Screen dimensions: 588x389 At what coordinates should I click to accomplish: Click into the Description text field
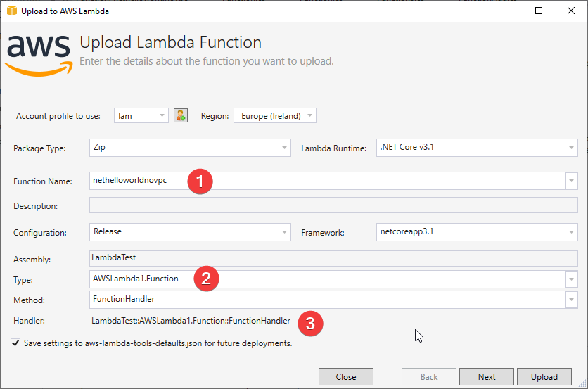[x=333, y=205]
